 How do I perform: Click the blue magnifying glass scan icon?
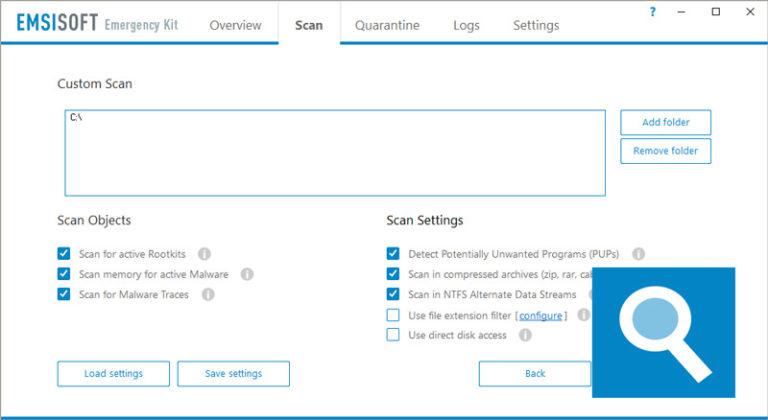coord(663,332)
